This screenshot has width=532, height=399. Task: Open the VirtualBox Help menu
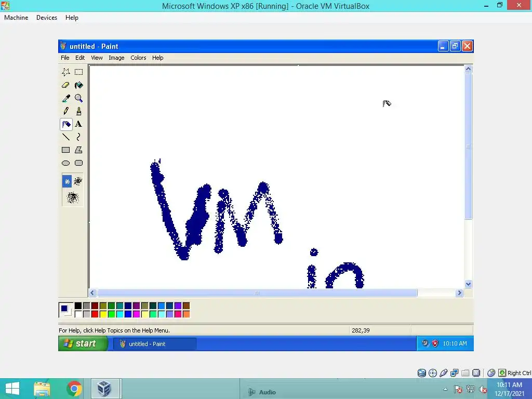pyautogui.click(x=72, y=18)
